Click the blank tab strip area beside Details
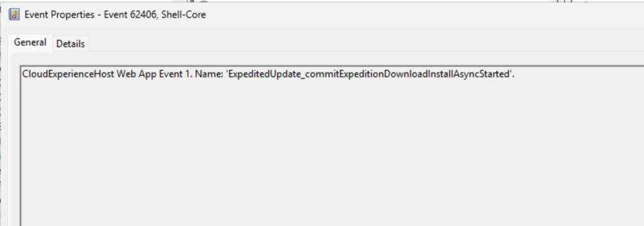Image resolution: width=644 pixels, height=226 pixels. pos(365,43)
